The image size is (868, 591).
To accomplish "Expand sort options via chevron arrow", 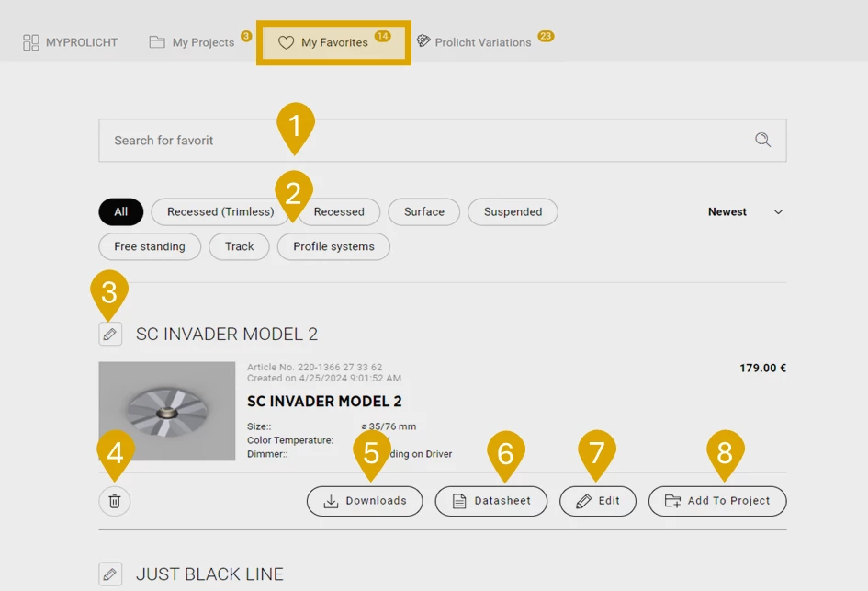I will click(778, 211).
